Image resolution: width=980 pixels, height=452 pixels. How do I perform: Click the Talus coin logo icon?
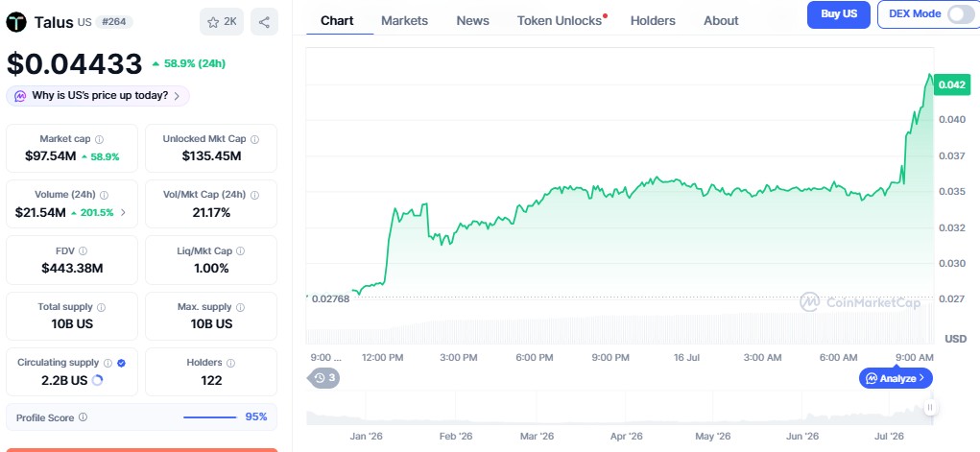16,22
